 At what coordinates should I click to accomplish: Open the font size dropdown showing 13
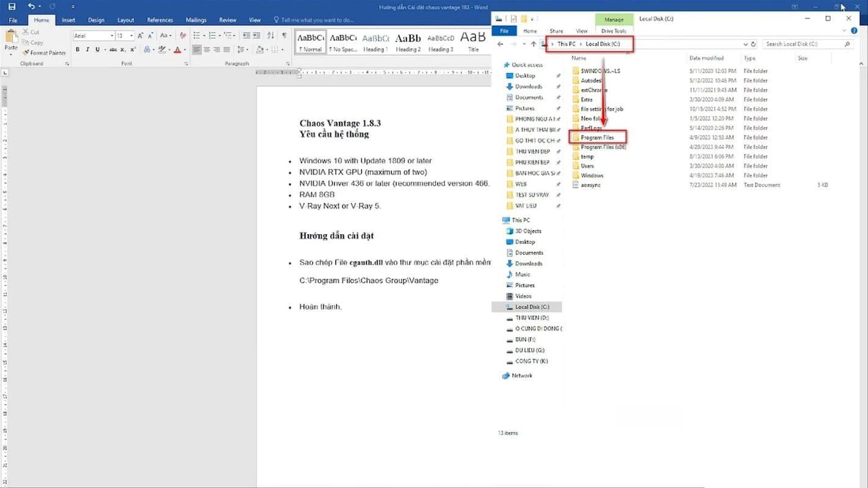click(x=131, y=36)
